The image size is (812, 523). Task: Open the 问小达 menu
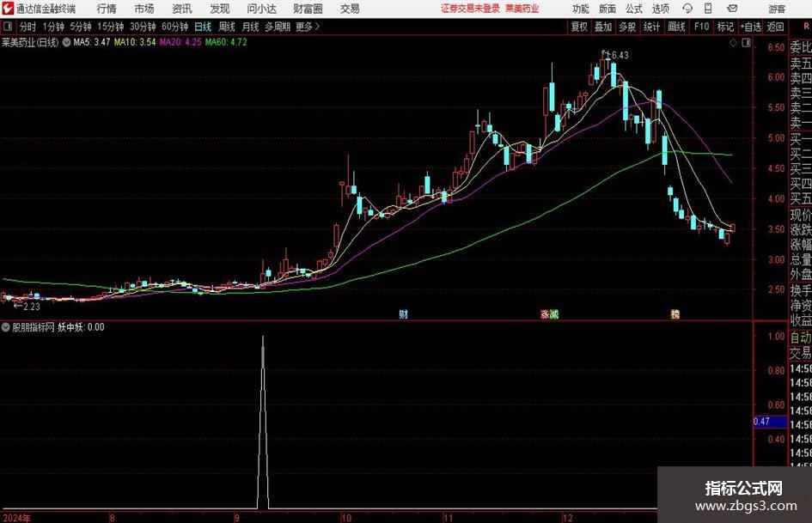click(x=261, y=9)
